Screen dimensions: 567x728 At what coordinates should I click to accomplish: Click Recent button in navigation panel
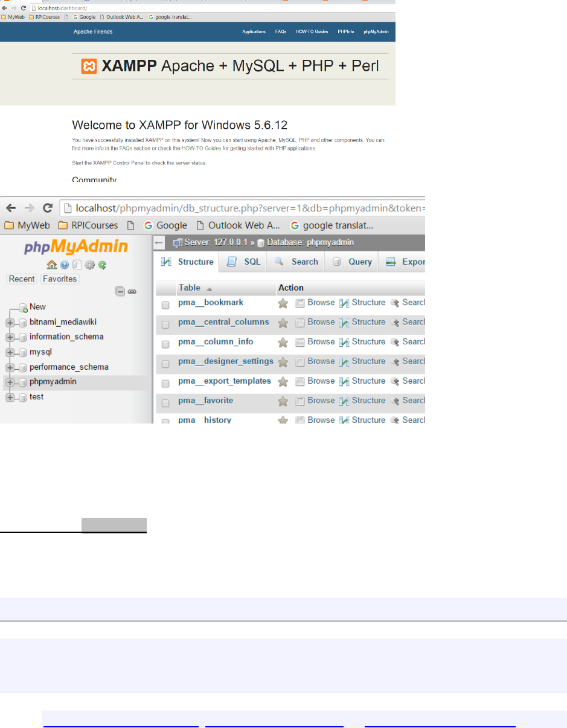click(x=22, y=279)
